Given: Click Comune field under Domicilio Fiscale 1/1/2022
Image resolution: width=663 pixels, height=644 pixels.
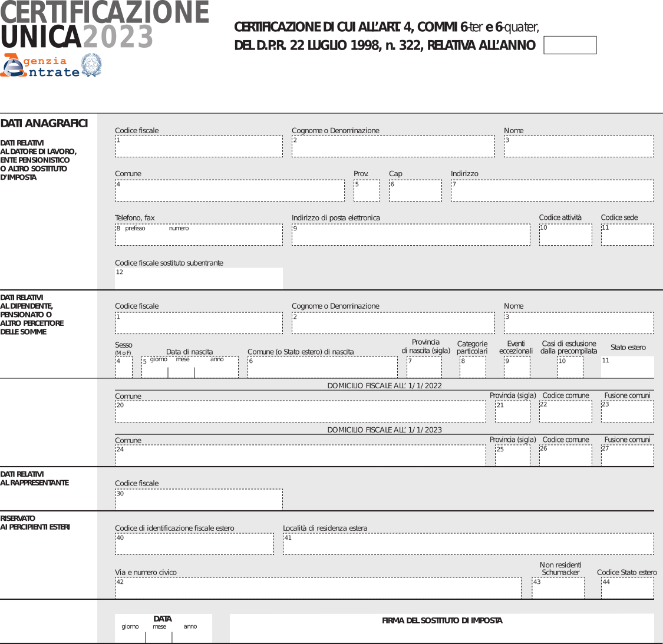Looking at the screenshot, I should click(300, 411).
